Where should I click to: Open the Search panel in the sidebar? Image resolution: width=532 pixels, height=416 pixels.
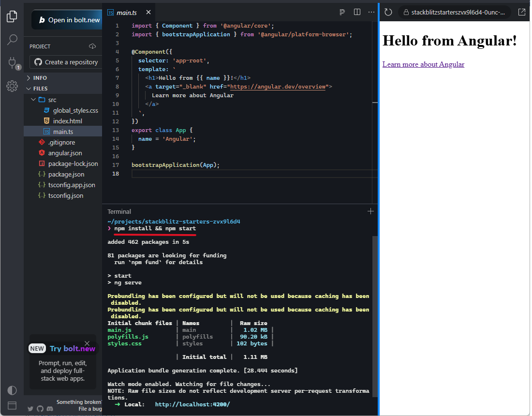(x=12, y=40)
